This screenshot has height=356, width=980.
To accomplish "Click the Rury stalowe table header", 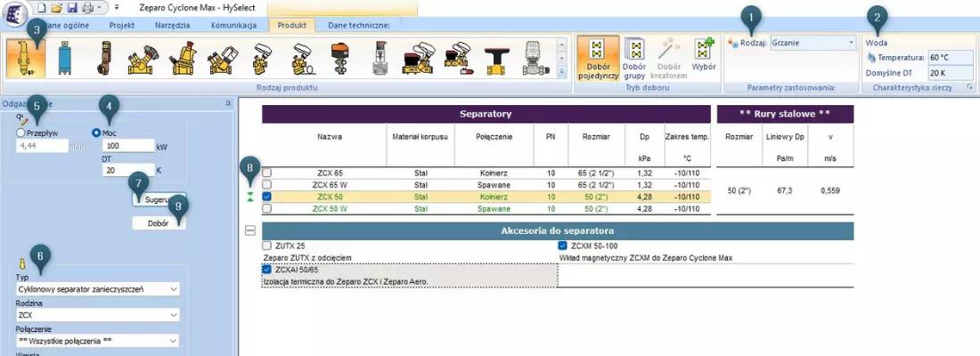I will pyautogui.click(x=785, y=114).
